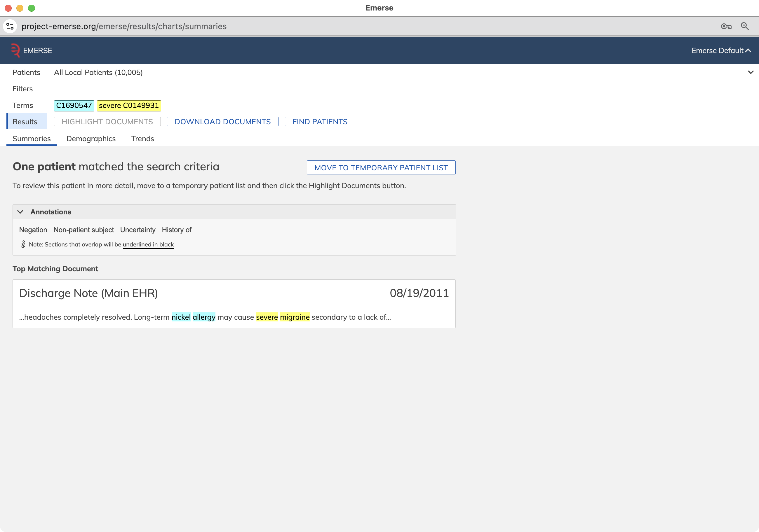Click the password key icon in address bar
The image size is (759, 532).
pos(726,27)
